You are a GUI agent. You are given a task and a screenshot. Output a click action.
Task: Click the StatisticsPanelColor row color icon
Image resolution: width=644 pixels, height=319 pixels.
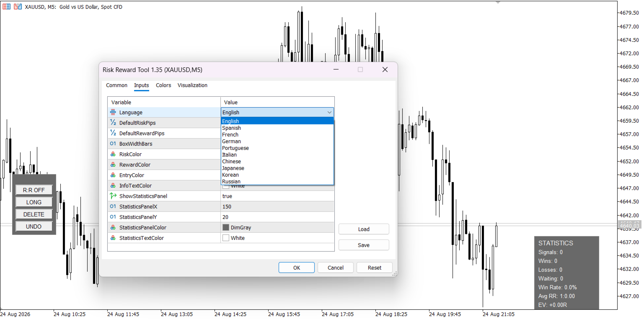113,227
